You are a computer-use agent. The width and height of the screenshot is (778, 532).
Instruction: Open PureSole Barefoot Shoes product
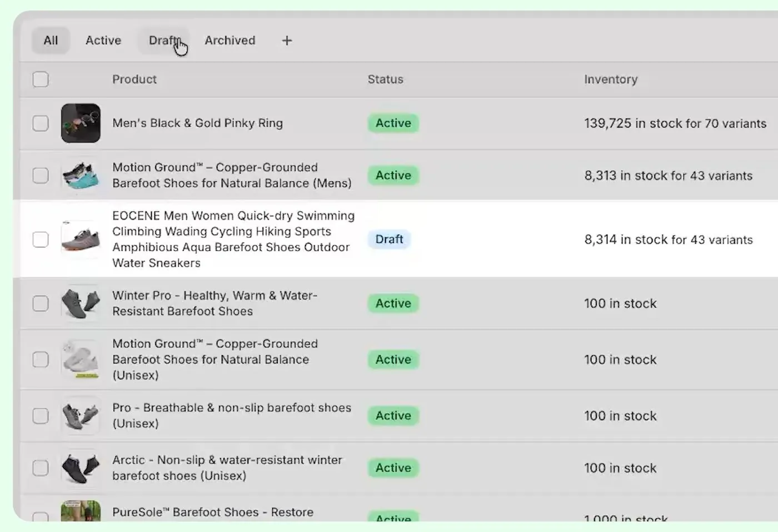click(213, 513)
